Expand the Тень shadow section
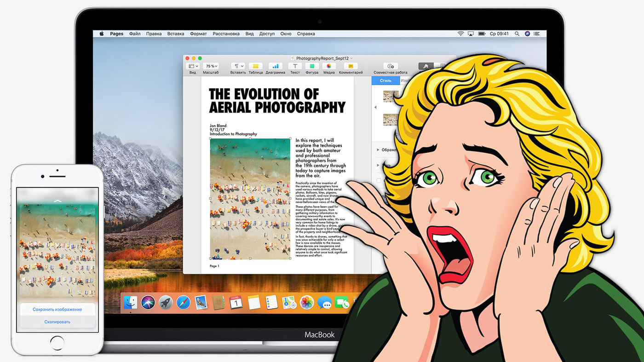The width and height of the screenshot is (644, 362). (x=378, y=165)
